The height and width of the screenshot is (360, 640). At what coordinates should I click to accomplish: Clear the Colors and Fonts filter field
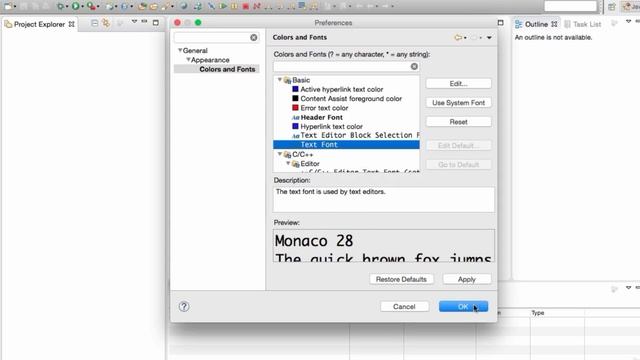(414, 67)
